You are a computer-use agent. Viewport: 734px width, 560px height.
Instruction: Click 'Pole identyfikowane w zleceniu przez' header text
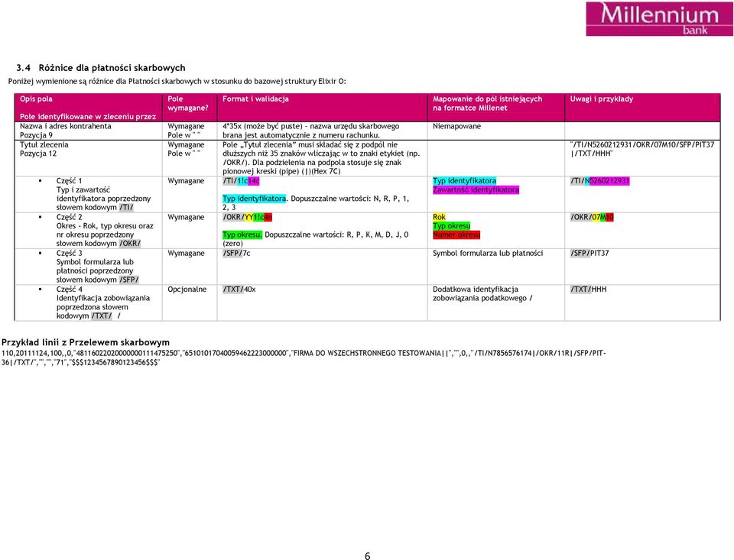[87, 116]
